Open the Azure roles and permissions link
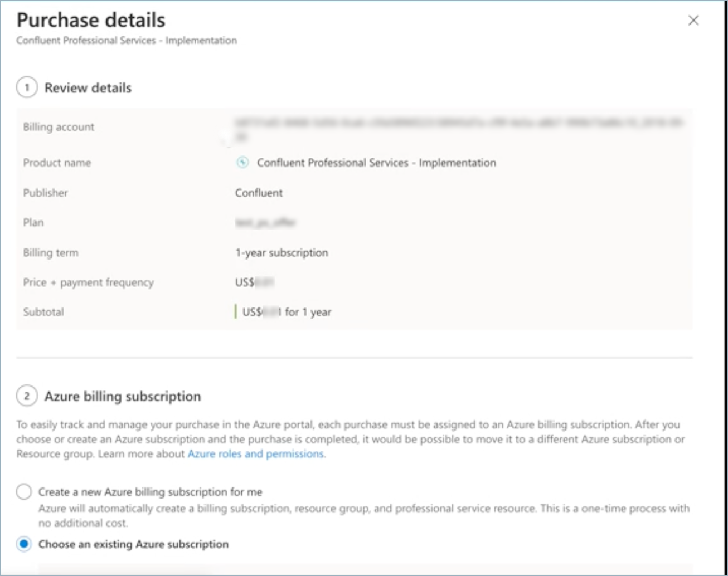This screenshot has width=728, height=576. pyautogui.click(x=256, y=453)
